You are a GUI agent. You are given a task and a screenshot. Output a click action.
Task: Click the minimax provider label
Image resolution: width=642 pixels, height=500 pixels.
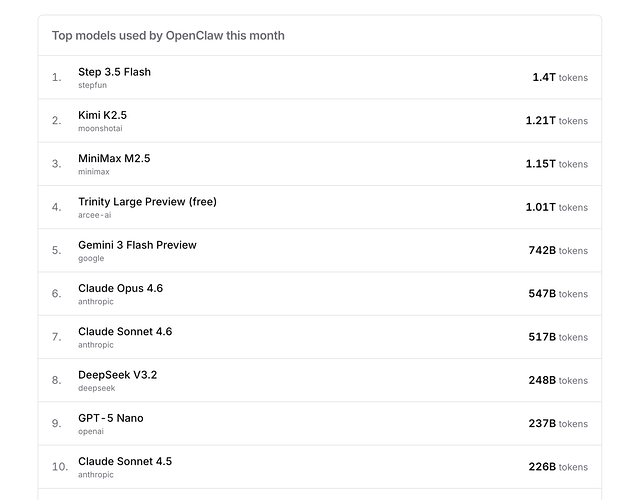coord(94,172)
